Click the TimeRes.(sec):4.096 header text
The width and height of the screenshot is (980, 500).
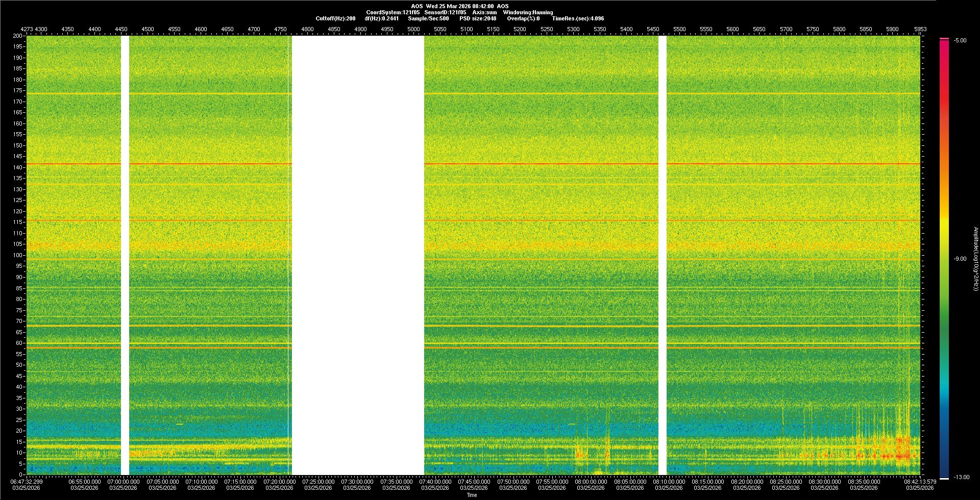pos(578,18)
